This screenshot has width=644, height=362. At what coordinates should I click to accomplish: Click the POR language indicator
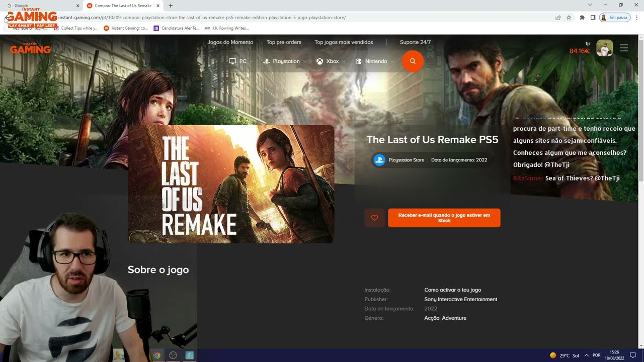596,355
